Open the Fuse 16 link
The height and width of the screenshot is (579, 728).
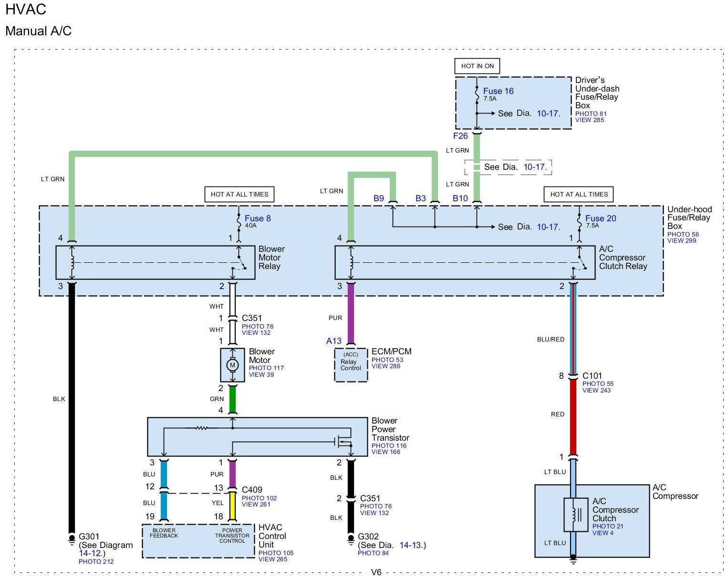[x=498, y=91]
